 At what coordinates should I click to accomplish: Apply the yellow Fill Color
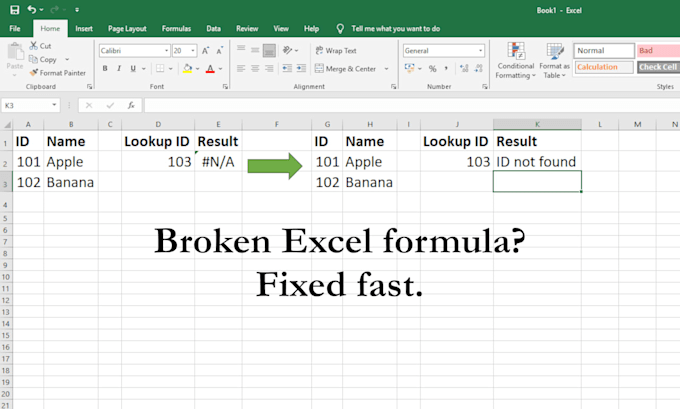pos(187,69)
